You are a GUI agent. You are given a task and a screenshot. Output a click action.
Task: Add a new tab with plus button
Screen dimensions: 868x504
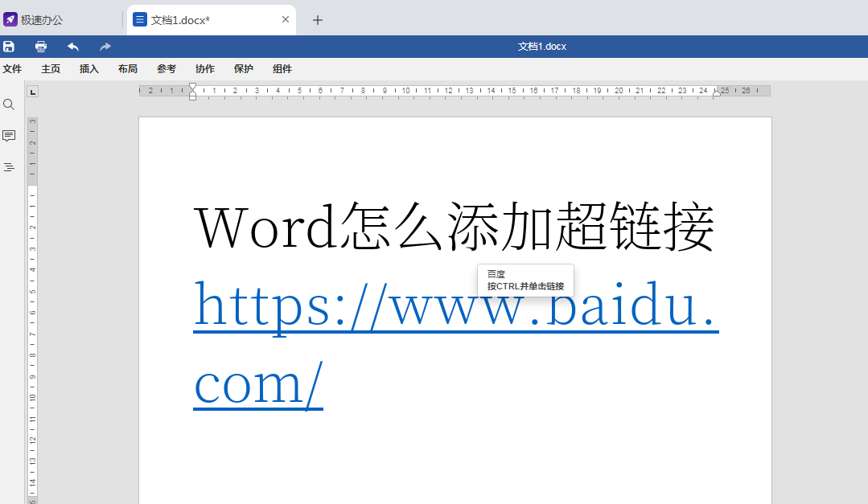coord(318,20)
